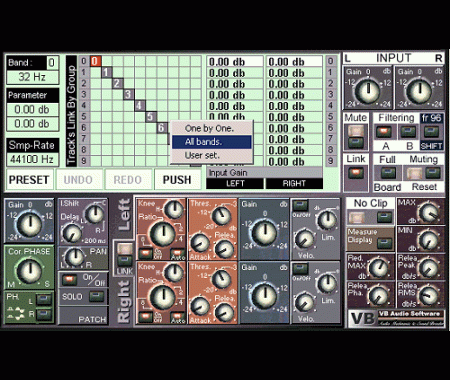Select 'All bands.' in the popup menu

coord(211,142)
